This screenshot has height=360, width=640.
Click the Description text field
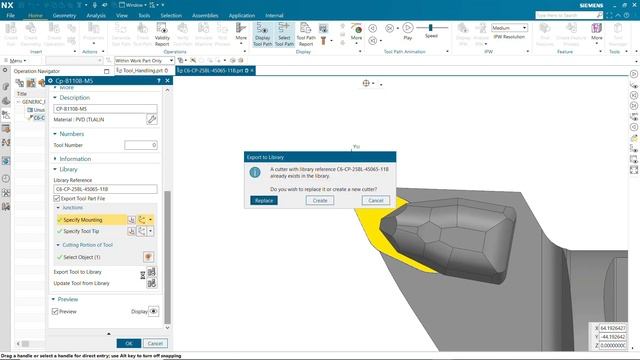pos(105,109)
